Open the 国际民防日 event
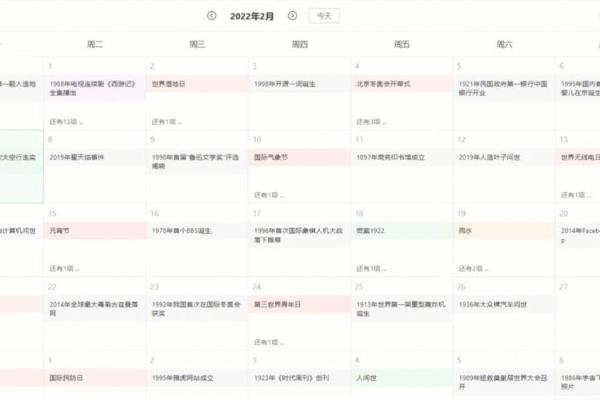600x400 pixels. point(95,378)
